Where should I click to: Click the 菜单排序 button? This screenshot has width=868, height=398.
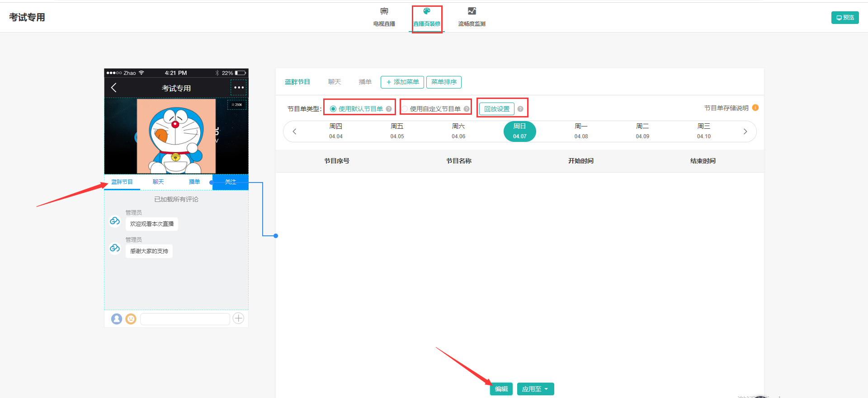(x=444, y=82)
